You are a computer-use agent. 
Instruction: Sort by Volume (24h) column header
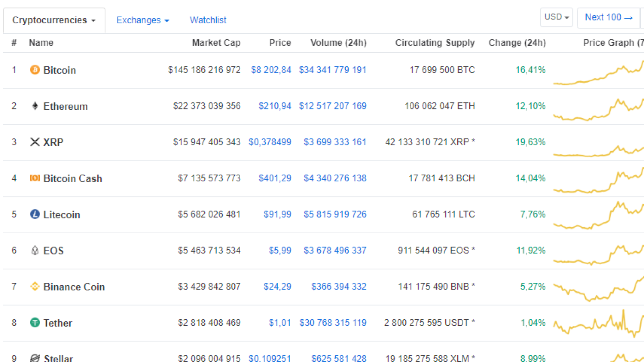pyautogui.click(x=339, y=43)
